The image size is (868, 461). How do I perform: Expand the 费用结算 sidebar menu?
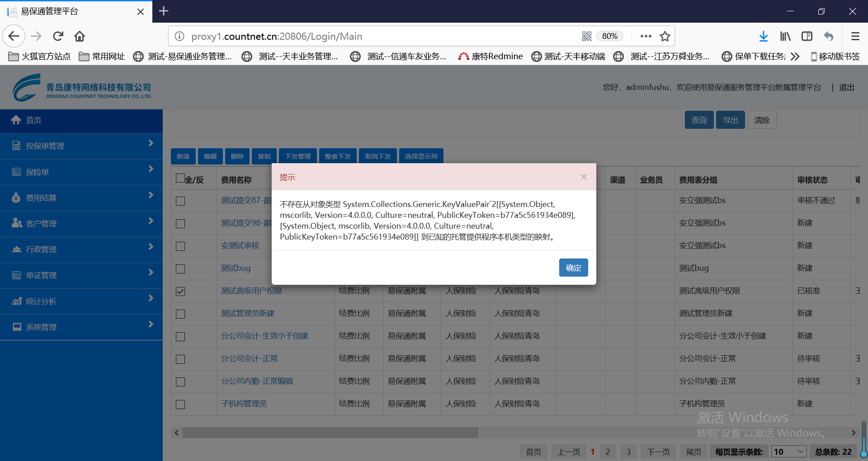click(81, 198)
